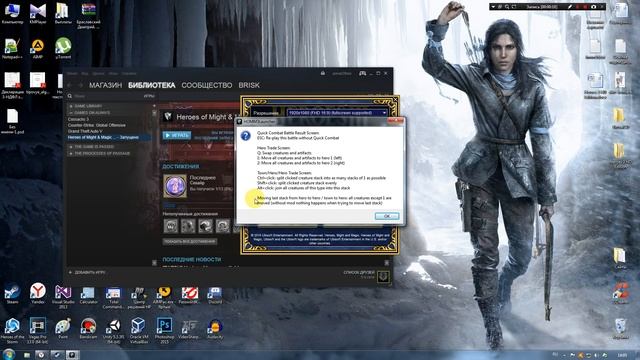Open File Explorer from the taskbar
Screen dimensions: 640x360
27,355
